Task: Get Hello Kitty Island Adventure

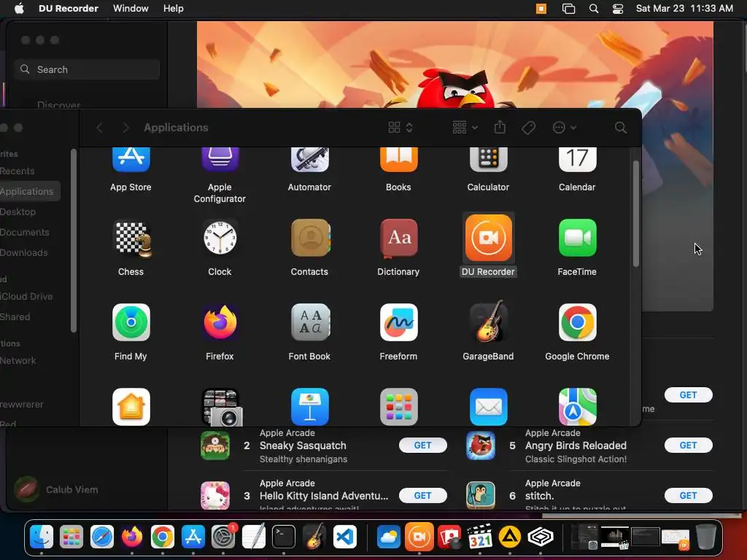Action: click(422, 496)
